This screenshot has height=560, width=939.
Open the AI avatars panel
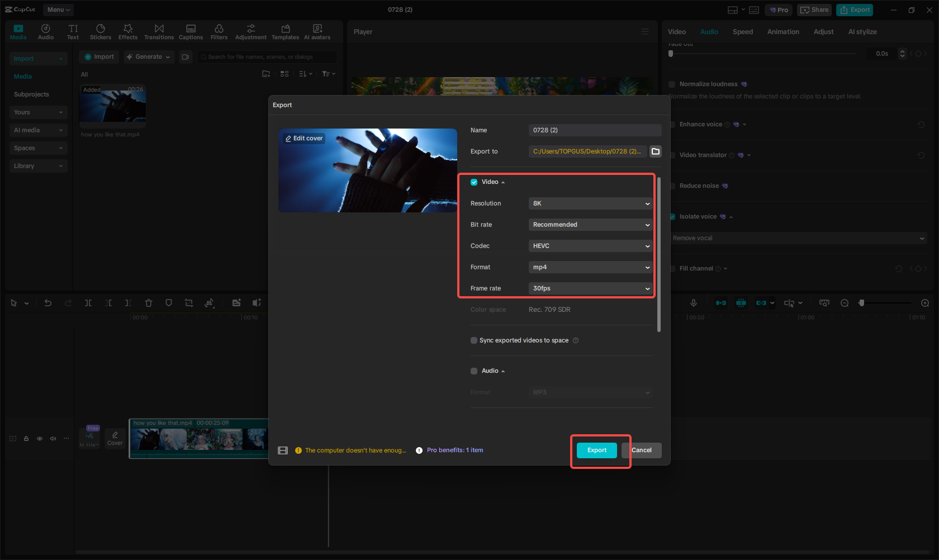pyautogui.click(x=317, y=31)
